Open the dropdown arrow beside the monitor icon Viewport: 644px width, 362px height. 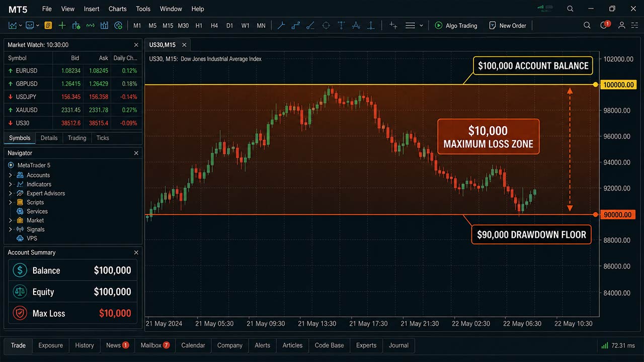point(38,26)
